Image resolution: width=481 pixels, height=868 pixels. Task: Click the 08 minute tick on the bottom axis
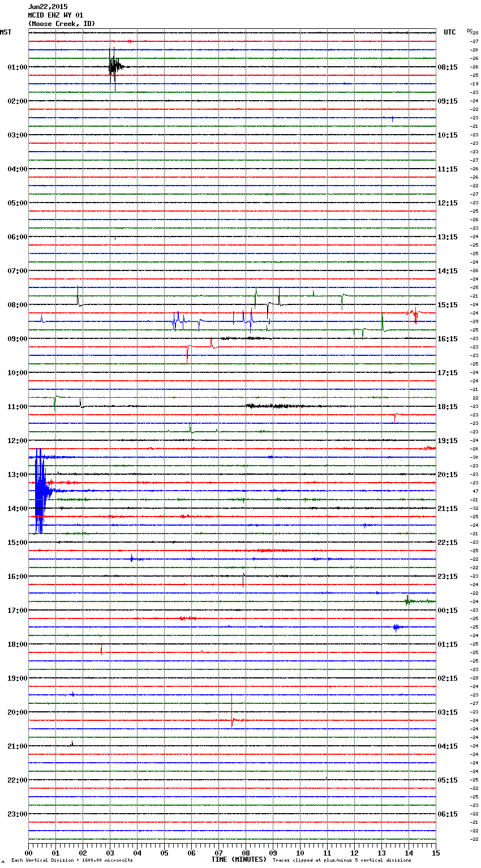tap(246, 853)
